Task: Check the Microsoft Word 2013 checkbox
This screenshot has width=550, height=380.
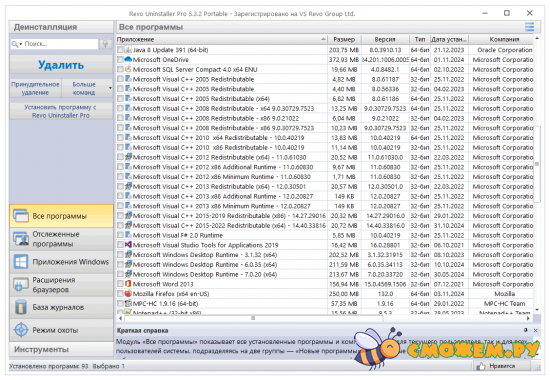Action: pos(120,284)
